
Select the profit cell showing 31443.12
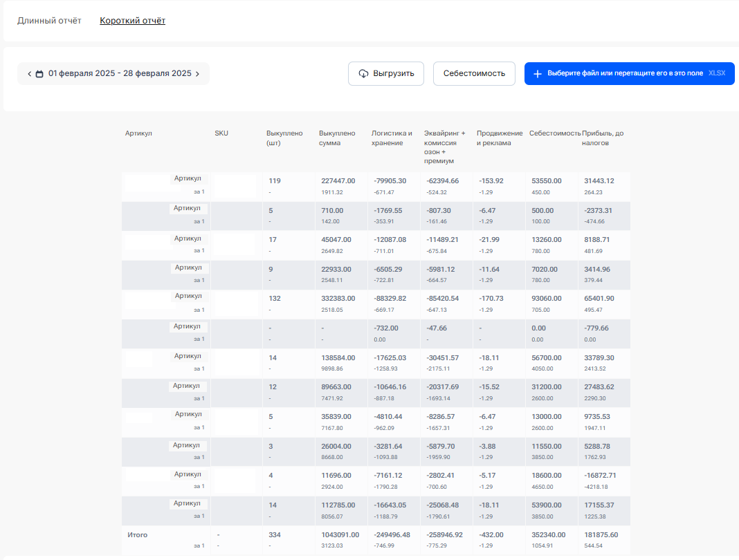tap(599, 181)
